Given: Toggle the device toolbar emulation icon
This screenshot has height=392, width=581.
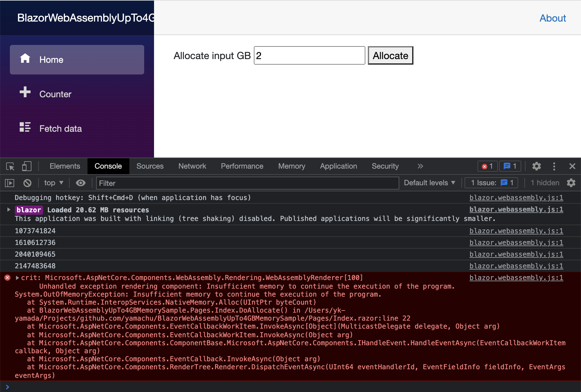Looking at the screenshot, I should pos(27,166).
